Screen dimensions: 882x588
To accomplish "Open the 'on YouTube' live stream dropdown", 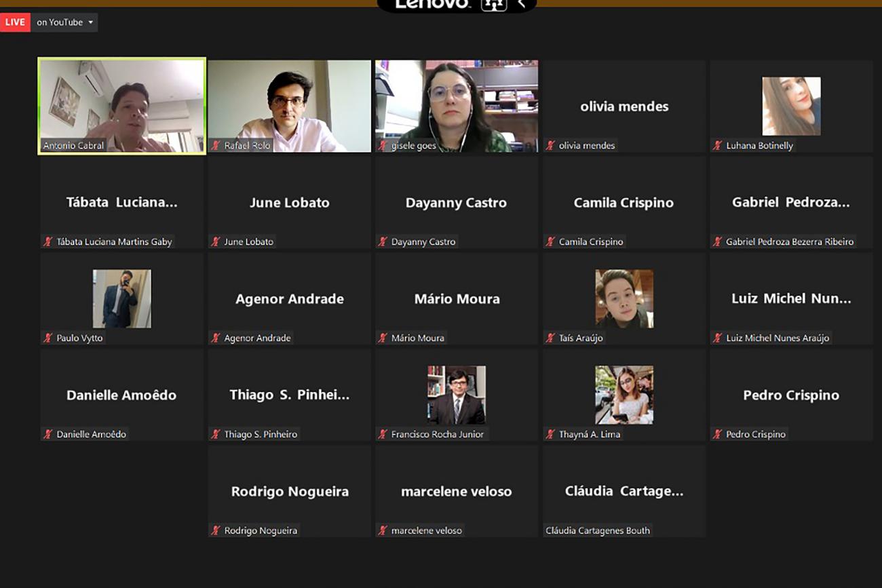I will click(64, 22).
